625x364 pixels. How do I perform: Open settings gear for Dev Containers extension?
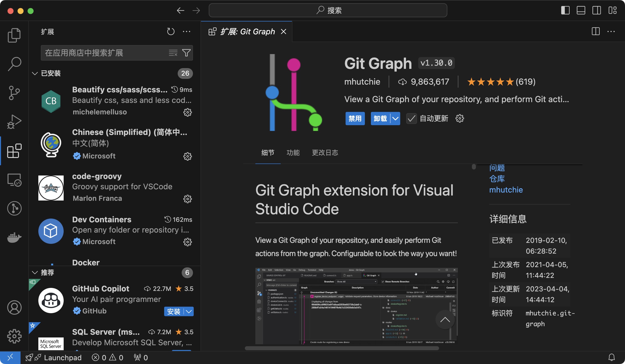point(187,242)
